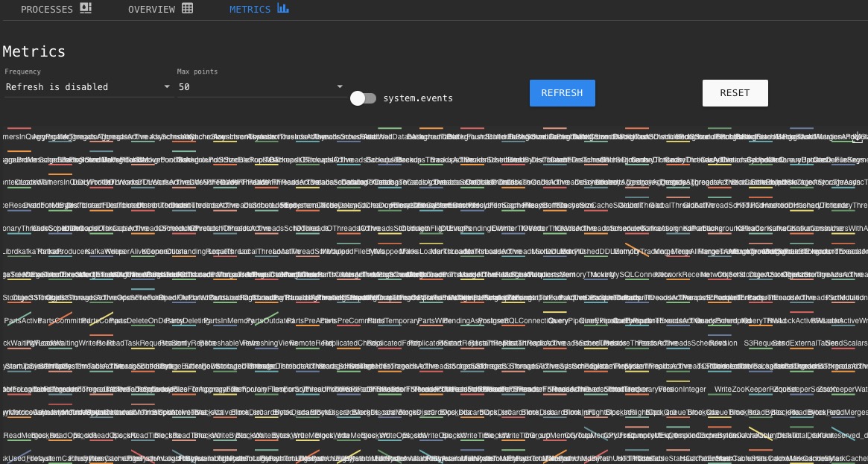Click the RESET button

click(x=735, y=92)
